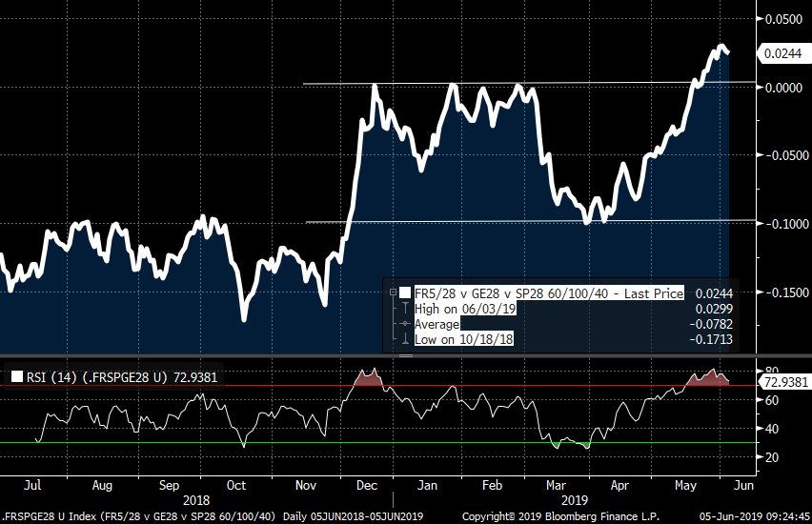The width and height of the screenshot is (812, 524).
Task: Click the 0.0000 axis label
Action: 783,88
